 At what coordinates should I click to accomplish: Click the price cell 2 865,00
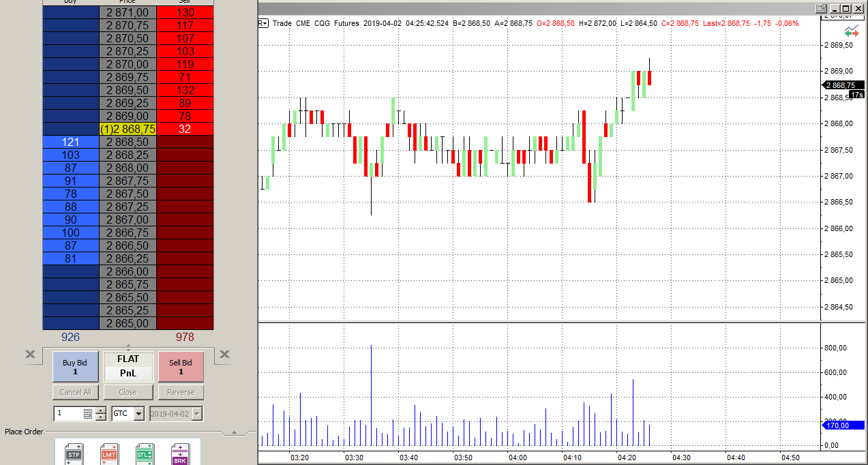(x=128, y=323)
